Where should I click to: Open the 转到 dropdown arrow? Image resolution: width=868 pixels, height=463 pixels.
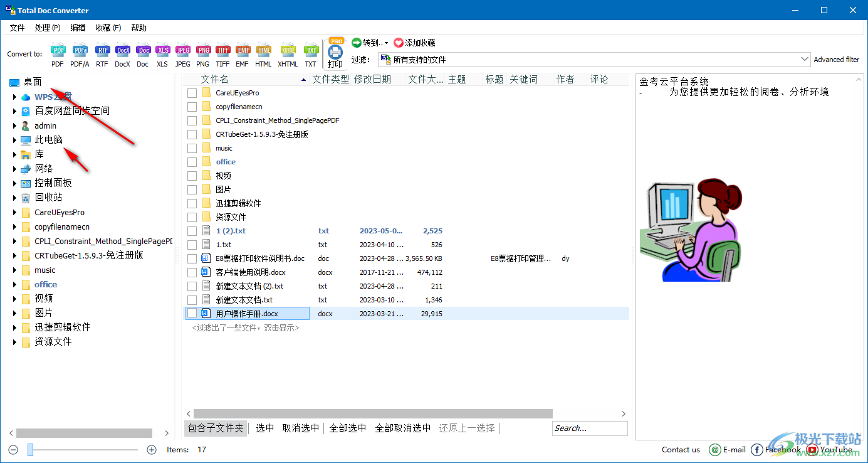(x=386, y=43)
